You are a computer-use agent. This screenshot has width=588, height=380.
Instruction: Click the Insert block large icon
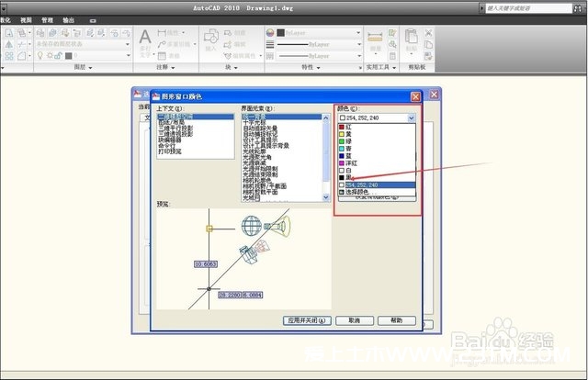[x=211, y=37]
